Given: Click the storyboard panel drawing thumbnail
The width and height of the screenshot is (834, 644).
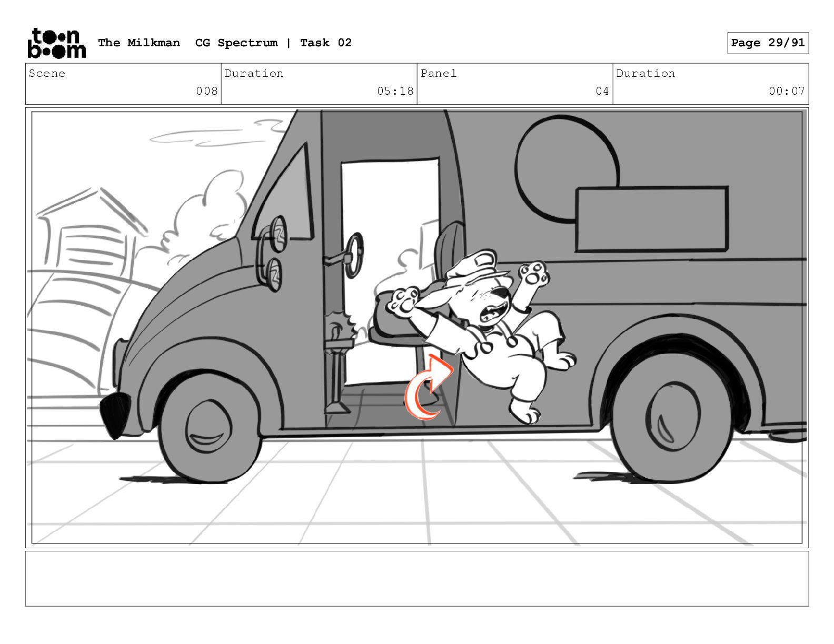Looking at the screenshot, I should [x=417, y=328].
